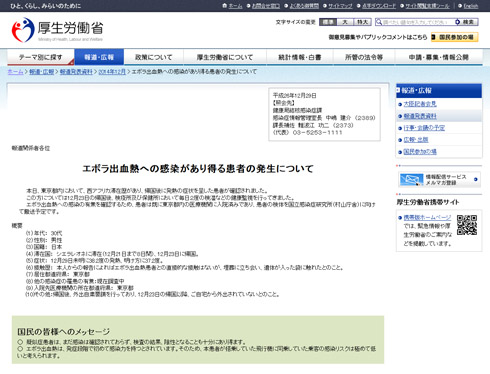The width and height of the screenshot is (490, 374).
Task: Click ホーム in the breadcrumb
Action: click(x=15, y=72)
